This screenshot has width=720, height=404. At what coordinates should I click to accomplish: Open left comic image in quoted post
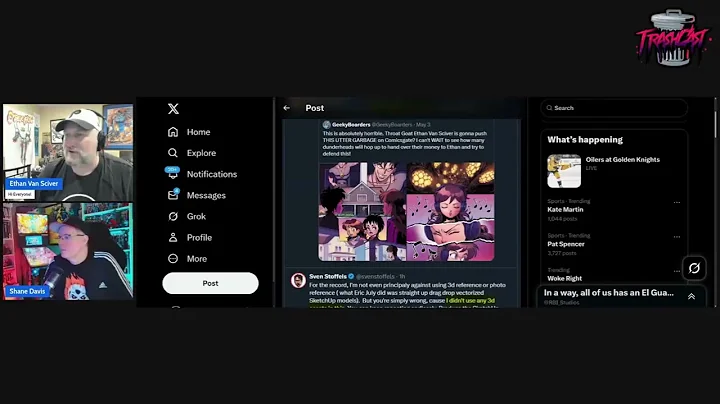(362, 211)
